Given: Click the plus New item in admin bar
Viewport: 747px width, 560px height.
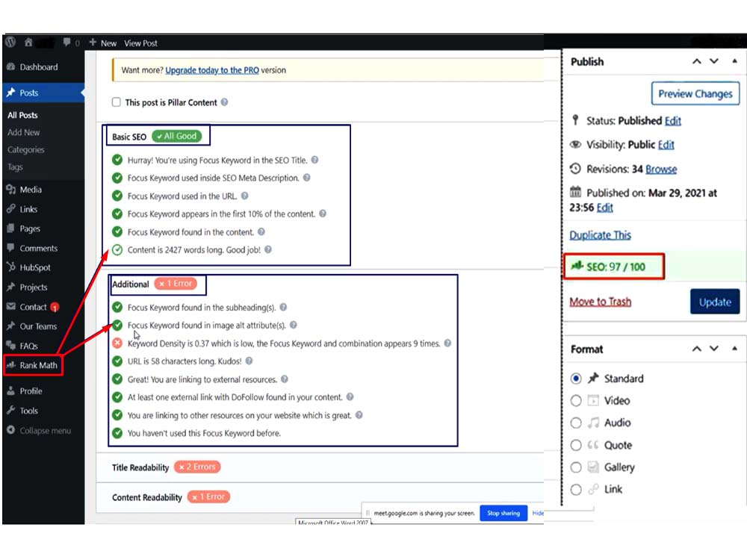Looking at the screenshot, I should coord(103,43).
